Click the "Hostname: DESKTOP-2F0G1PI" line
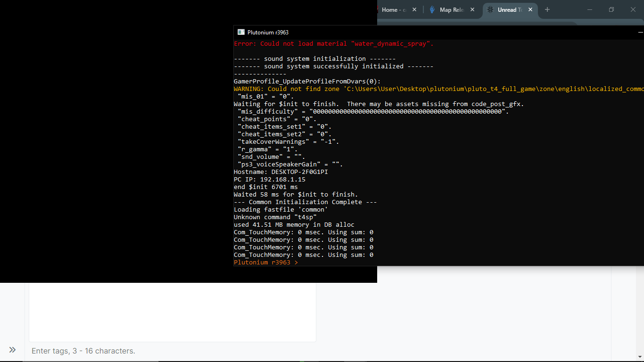This screenshot has width=644, height=362. pos(281,172)
